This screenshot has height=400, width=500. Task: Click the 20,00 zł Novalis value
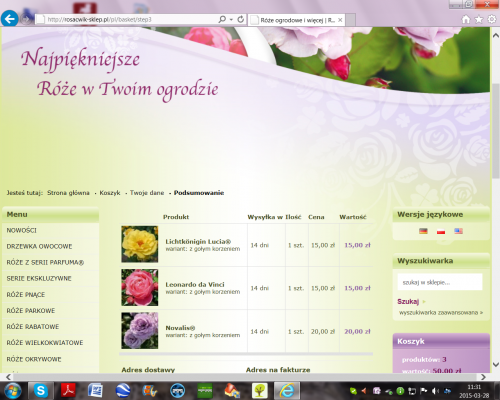(357, 332)
